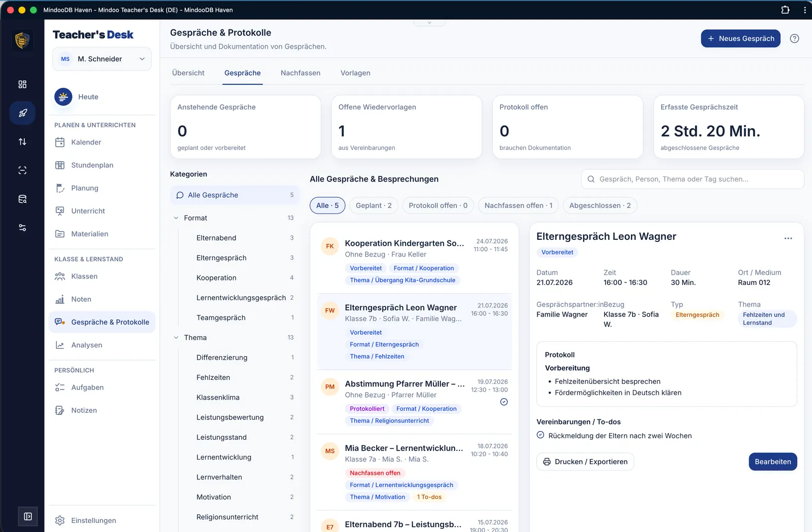Open the help question mark icon
812x532 pixels.
point(794,39)
